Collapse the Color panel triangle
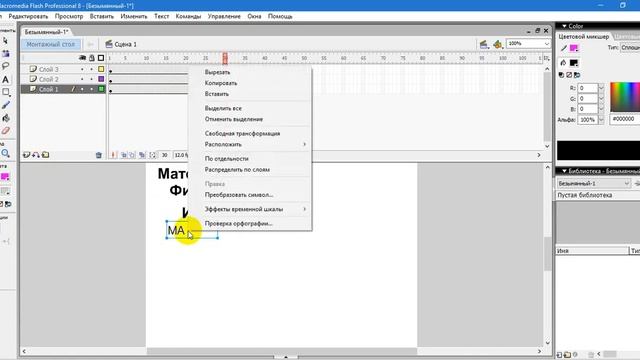The image size is (640, 360). 564,26
